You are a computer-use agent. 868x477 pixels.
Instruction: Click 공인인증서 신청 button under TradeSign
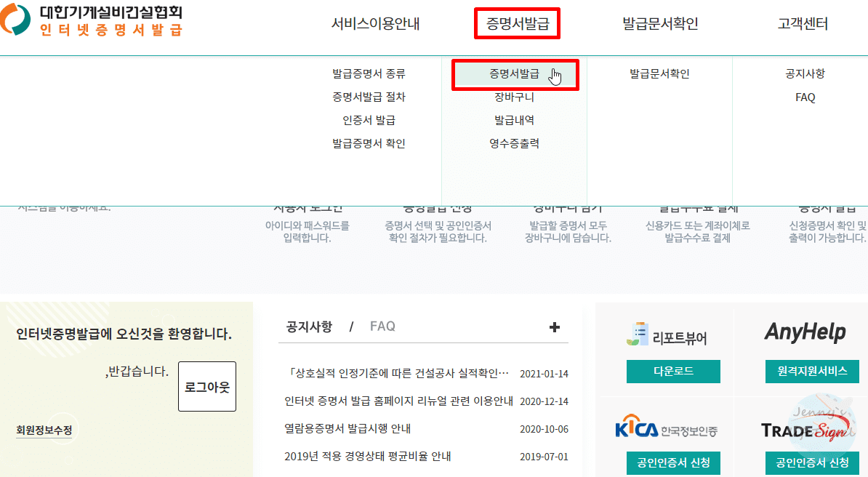pyautogui.click(x=812, y=463)
